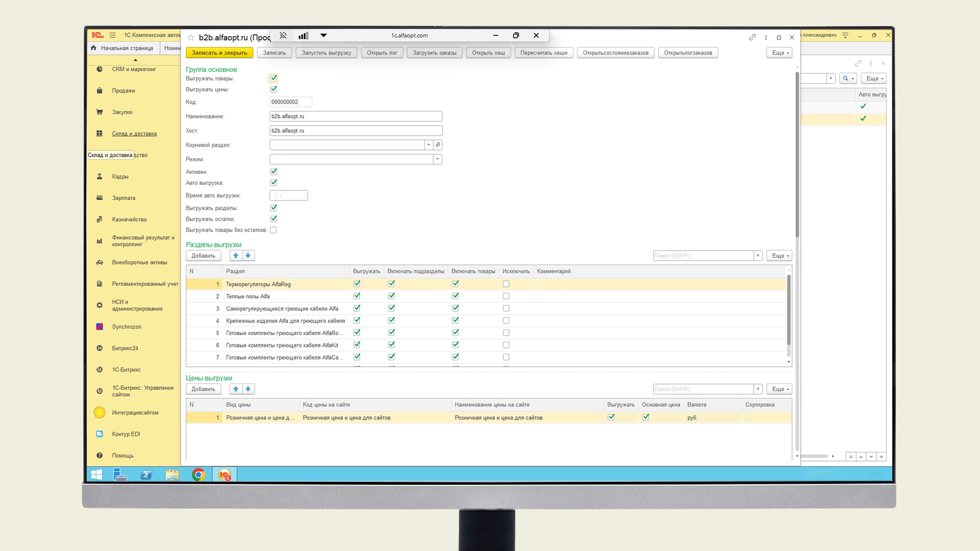Expand remote session toolbar dropdown arrow
Viewport: 980px width, 551px height.
tap(324, 35)
